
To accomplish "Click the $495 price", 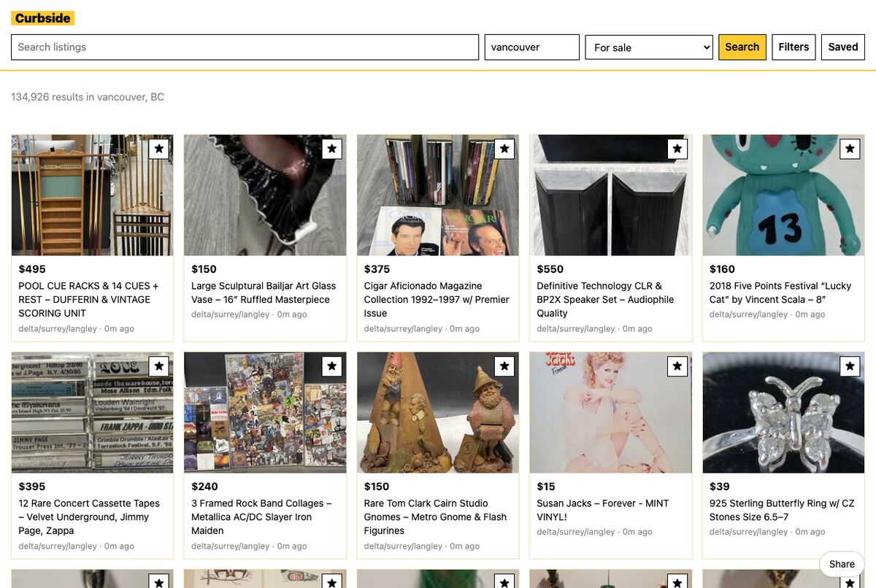I will (32, 268).
